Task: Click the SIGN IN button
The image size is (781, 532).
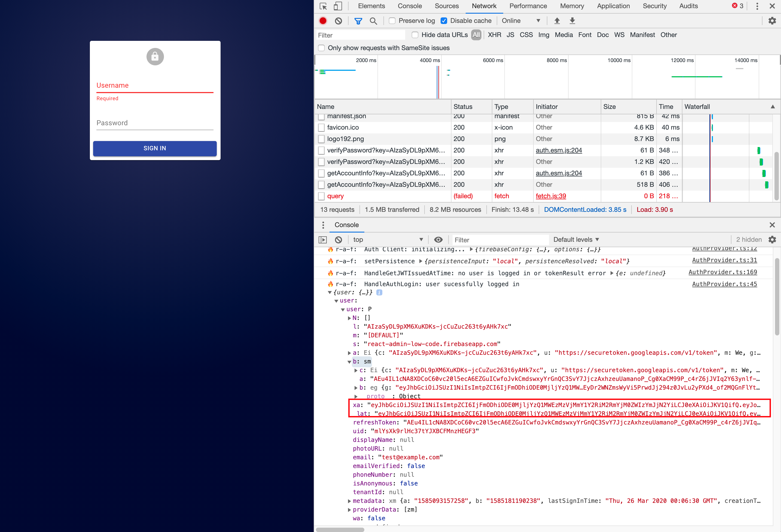Action: [155, 148]
